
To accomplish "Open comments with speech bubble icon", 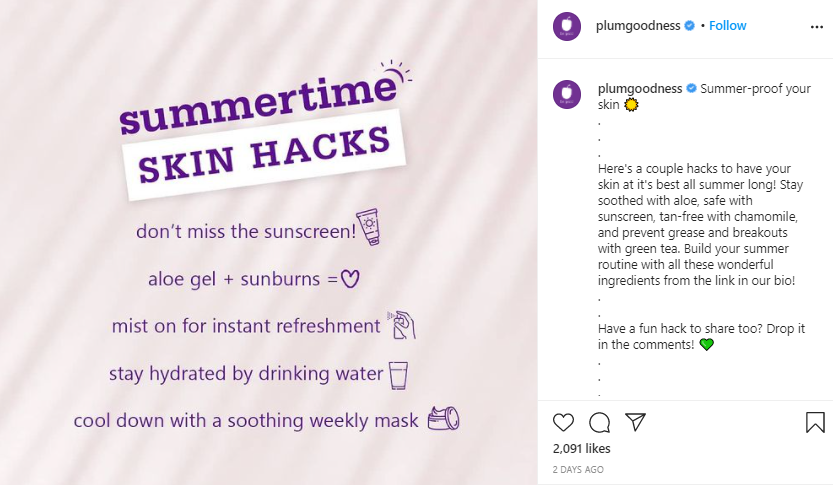I will pos(599,422).
